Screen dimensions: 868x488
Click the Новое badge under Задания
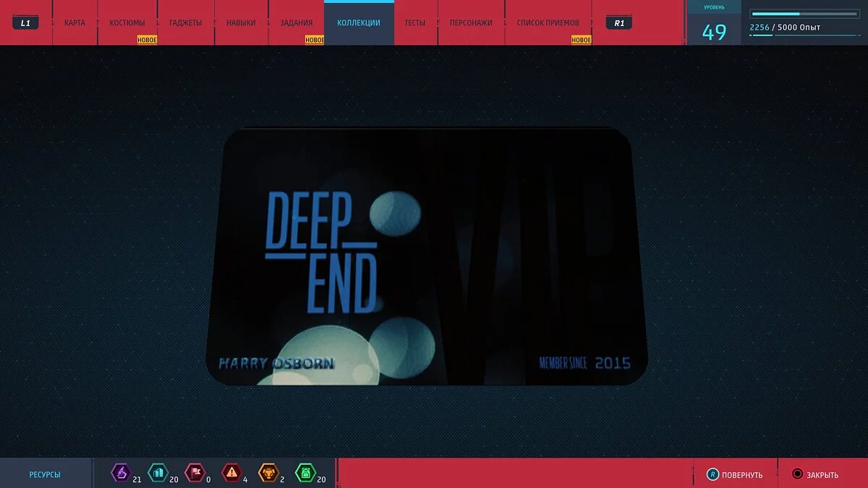(315, 40)
